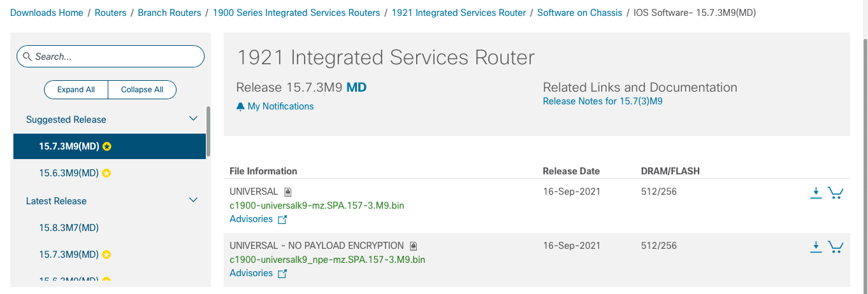Download the NO PAYLOAD ENCRYPTION npe image

(816, 247)
